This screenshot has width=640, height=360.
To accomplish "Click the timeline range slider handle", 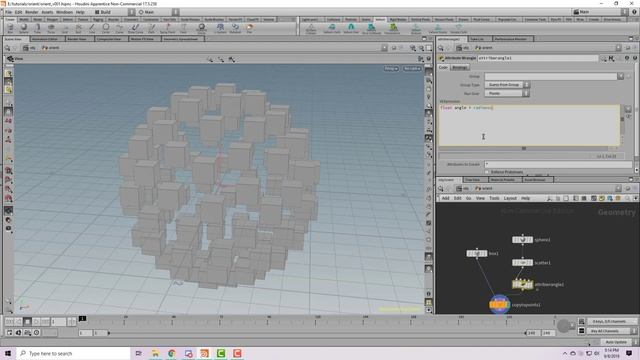I will (x=109, y=333).
